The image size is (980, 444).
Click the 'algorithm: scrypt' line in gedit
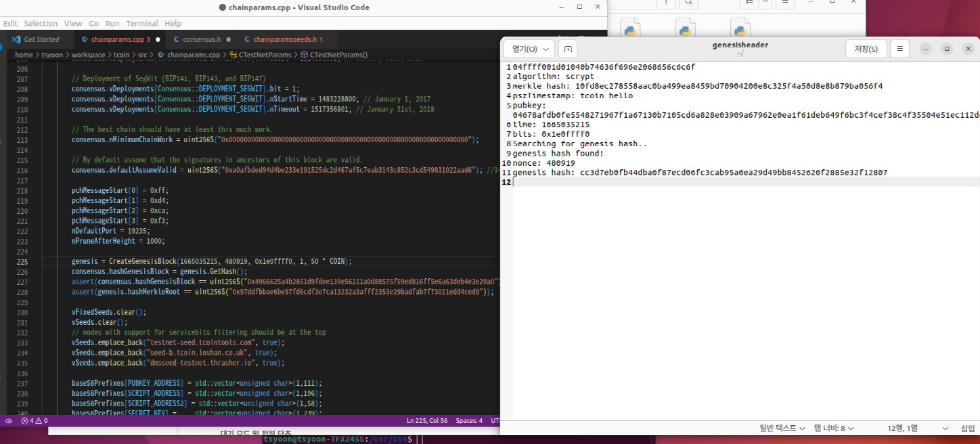(x=554, y=76)
